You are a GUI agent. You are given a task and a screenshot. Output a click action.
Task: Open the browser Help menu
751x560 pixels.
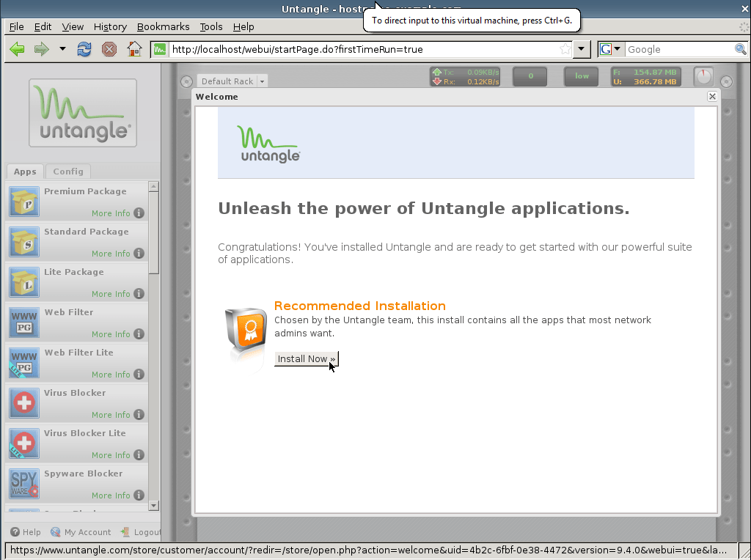pyautogui.click(x=243, y=27)
